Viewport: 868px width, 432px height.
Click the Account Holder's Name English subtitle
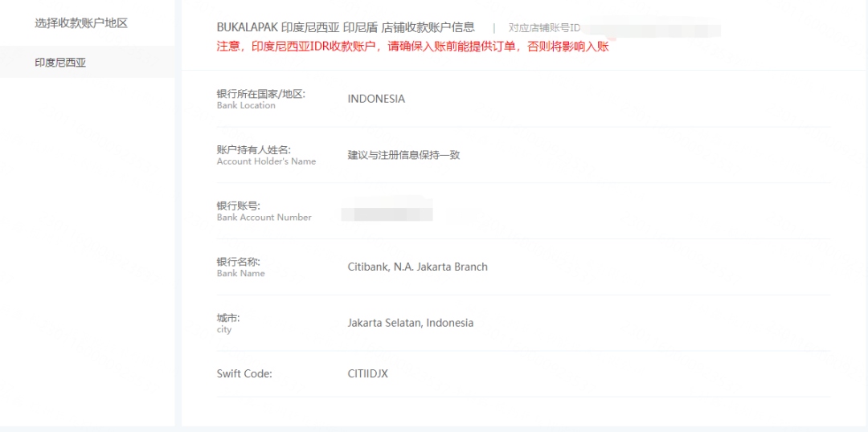click(x=266, y=161)
